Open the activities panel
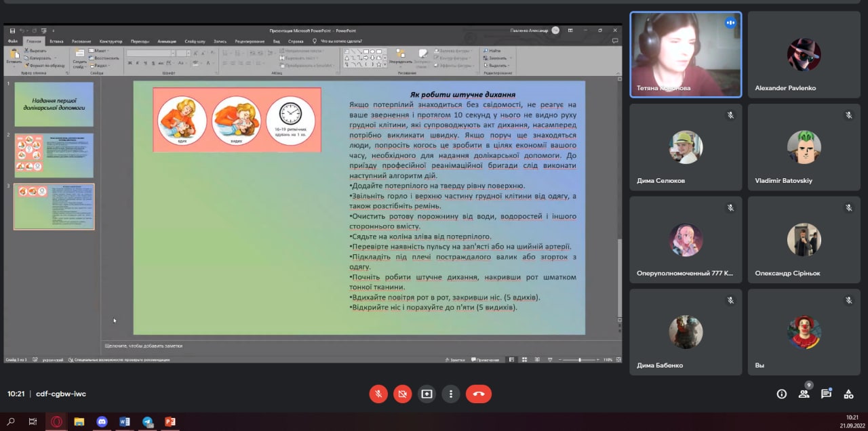Screen dimensions: 868x431 (x=848, y=394)
